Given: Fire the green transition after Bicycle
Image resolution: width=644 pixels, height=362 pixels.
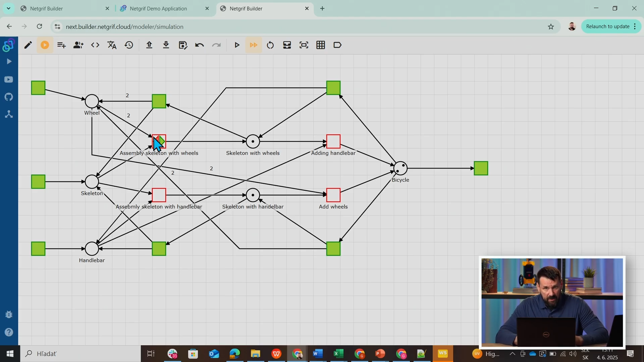Looking at the screenshot, I should point(481,168).
